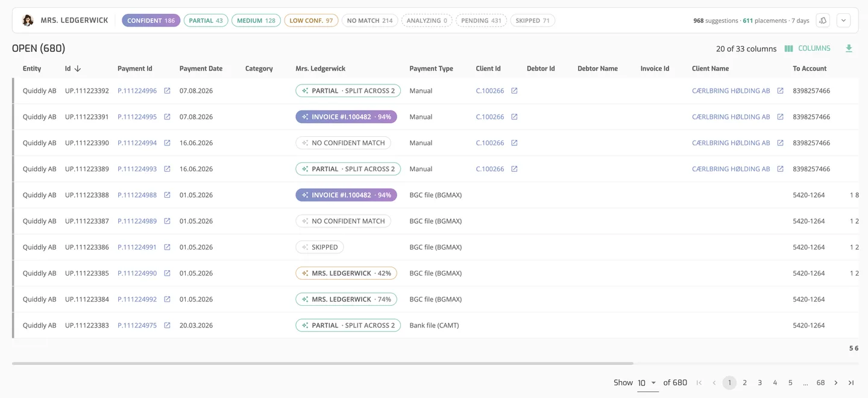Screen dimensions: 868x398
Task: Open client name link icon in row UP.111223389
Action: tap(780, 169)
